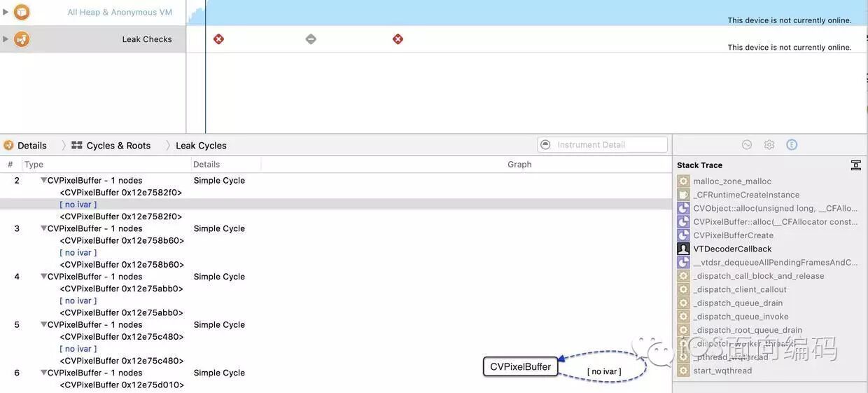Collapse leak cycle row 5 CVPixelBuffer
This screenshot has width=868, height=393.
point(43,325)
